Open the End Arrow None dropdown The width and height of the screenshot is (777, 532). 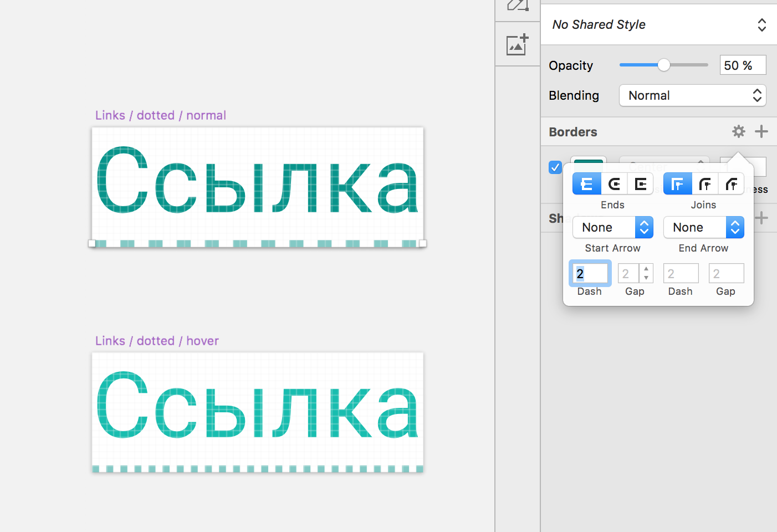tap(704, 227)
